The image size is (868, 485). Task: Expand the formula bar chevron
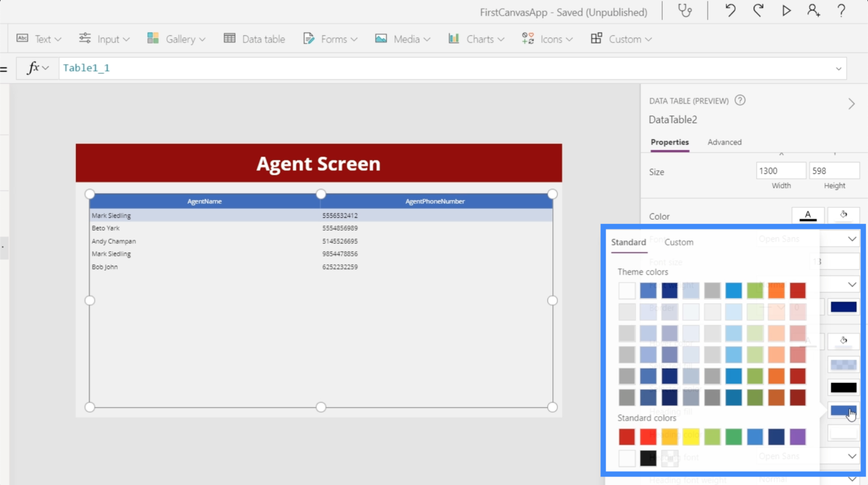(838, 68)
